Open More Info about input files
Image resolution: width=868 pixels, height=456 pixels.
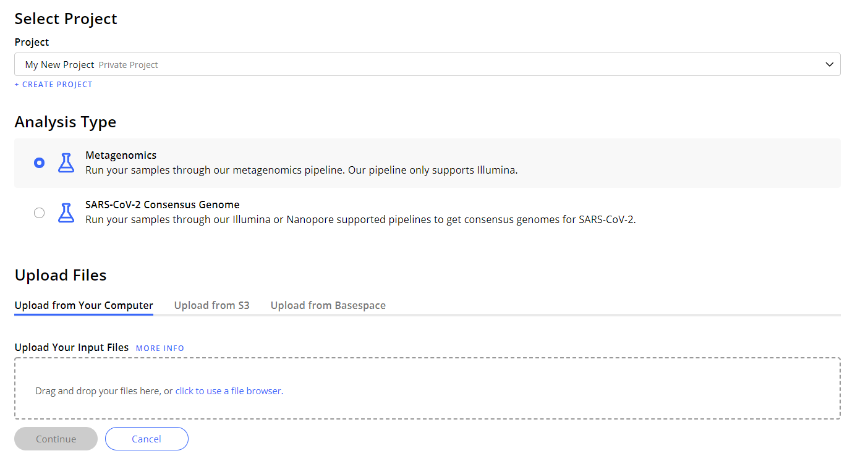tap(160, 348)
